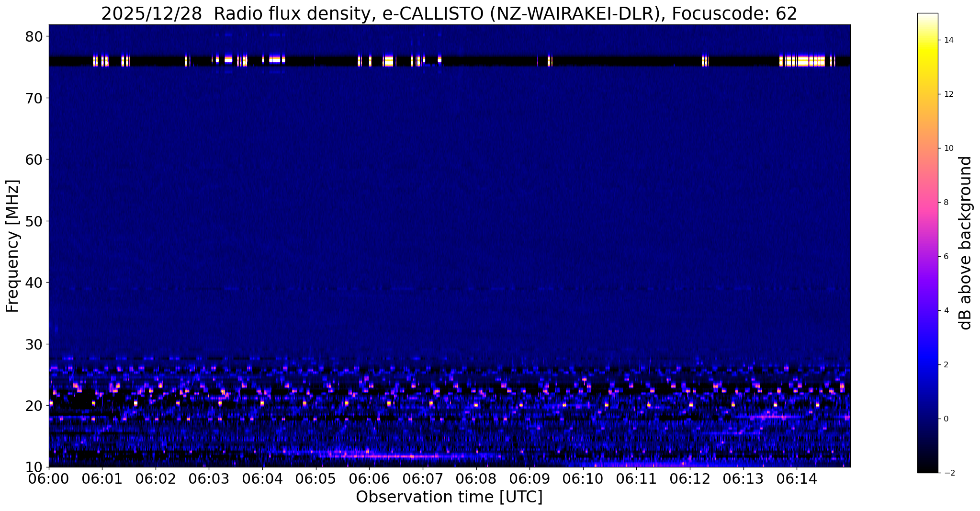Click the colorbar at 8 dB
980x511 pixels.
(x=927, y=202)
